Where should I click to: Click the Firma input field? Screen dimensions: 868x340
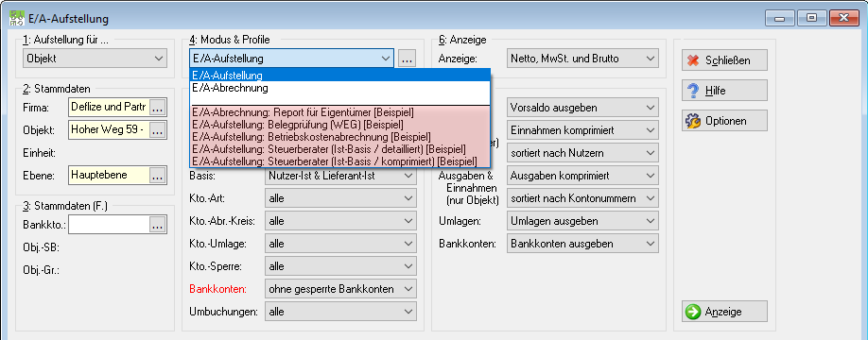pyautogui.click(x=109, y=108)
